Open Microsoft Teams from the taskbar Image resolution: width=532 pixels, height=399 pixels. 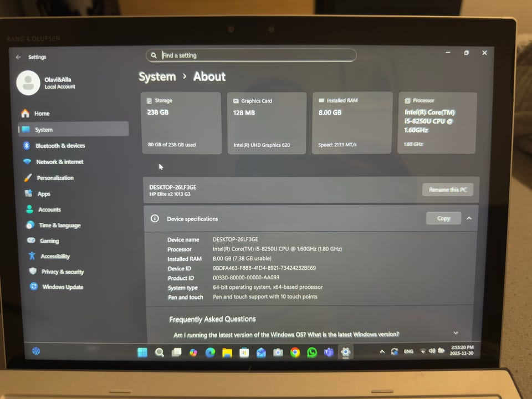(x=329, y=352)
